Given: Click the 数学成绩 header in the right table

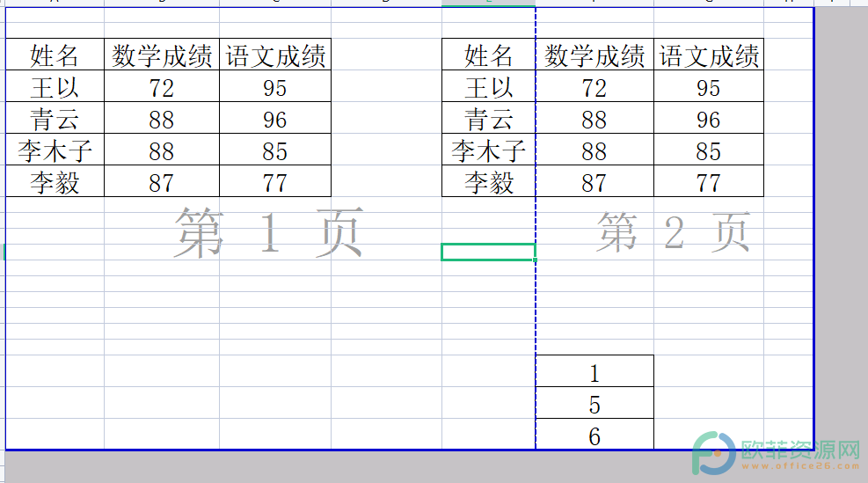Looking at the screenshot, I should (x=594, y=55).
